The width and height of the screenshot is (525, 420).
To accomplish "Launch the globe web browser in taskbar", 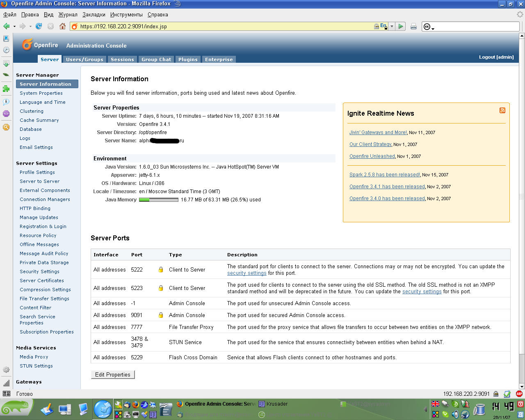I will coord(103,409).
